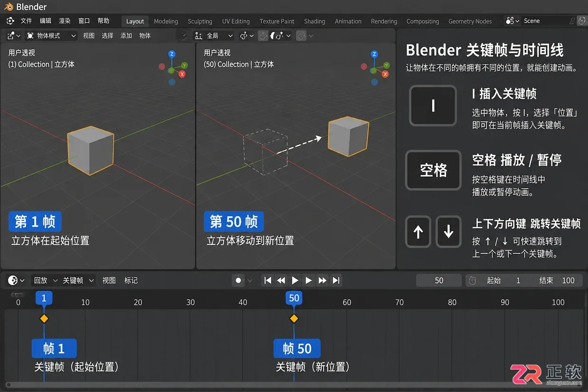
Task: Open the editor type selector in viewport header
Action: (x=14, y=36)
